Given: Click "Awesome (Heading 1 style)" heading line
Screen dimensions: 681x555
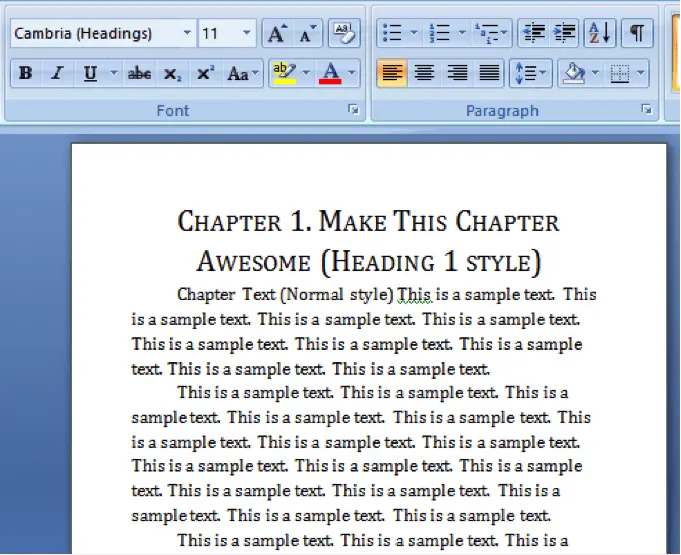Looking at the screenshot, I should pyautogui.click(x=369, y=262).
